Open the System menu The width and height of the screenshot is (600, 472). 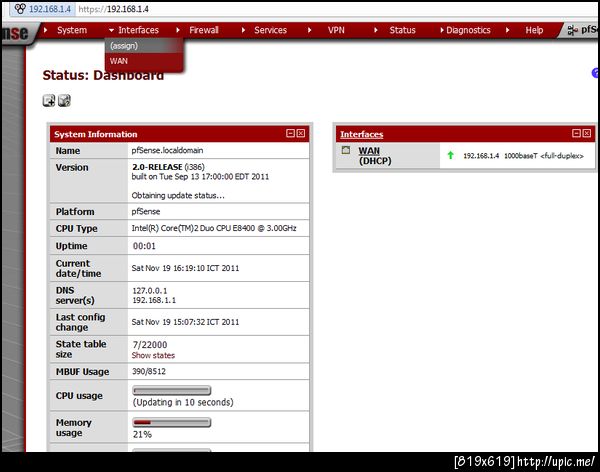[72, 30]
